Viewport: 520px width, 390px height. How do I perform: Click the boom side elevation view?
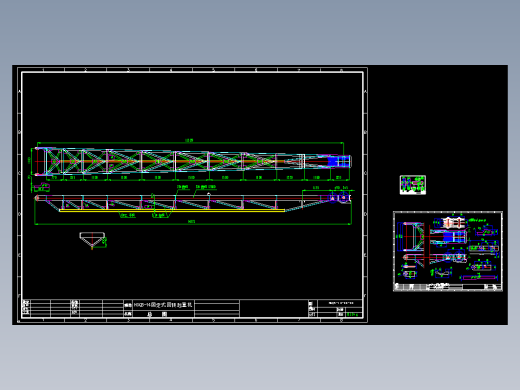point(193,202)
